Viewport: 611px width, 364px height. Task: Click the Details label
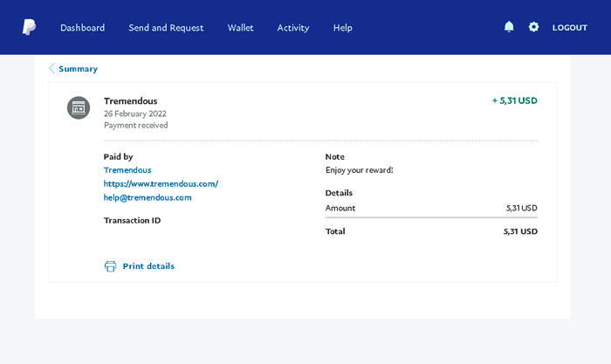pyautogui.click(x=339, y=193)
